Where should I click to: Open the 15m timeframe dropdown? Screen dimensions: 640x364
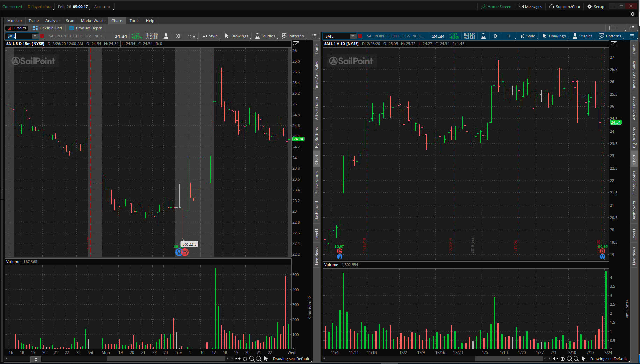click(x=192, y=36)
